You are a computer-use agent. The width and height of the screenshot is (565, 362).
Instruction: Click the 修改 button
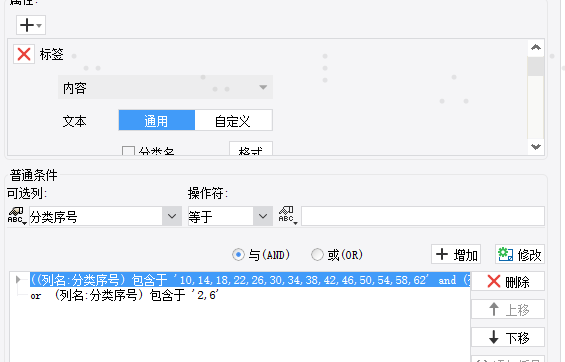pyautogui.click(x=520, y=254)
